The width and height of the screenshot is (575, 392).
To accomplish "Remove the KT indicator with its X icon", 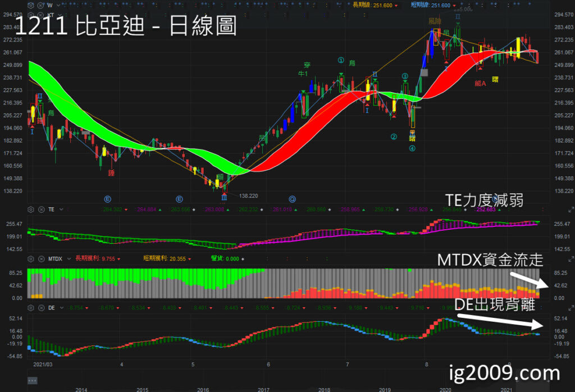I will coord(40,15).
